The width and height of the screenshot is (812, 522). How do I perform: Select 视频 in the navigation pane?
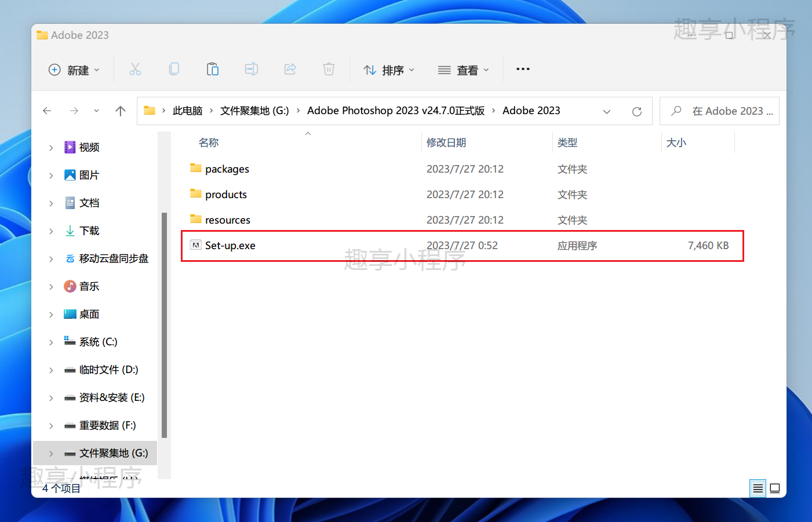(89, 147)
